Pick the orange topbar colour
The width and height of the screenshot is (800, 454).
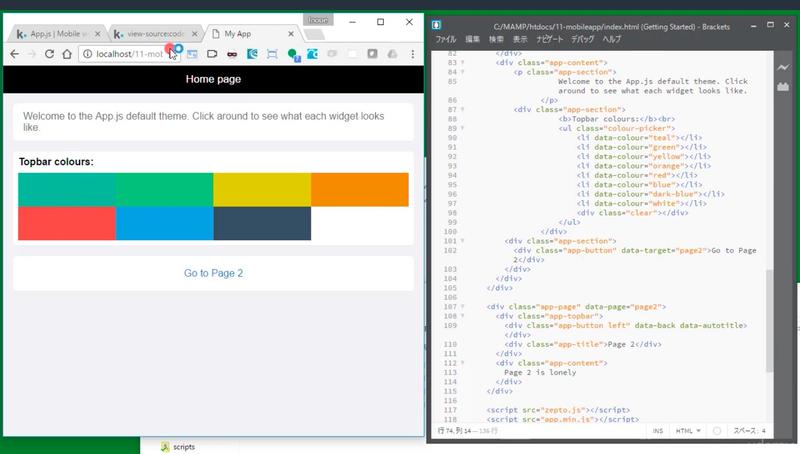click(x=360, y=190)
